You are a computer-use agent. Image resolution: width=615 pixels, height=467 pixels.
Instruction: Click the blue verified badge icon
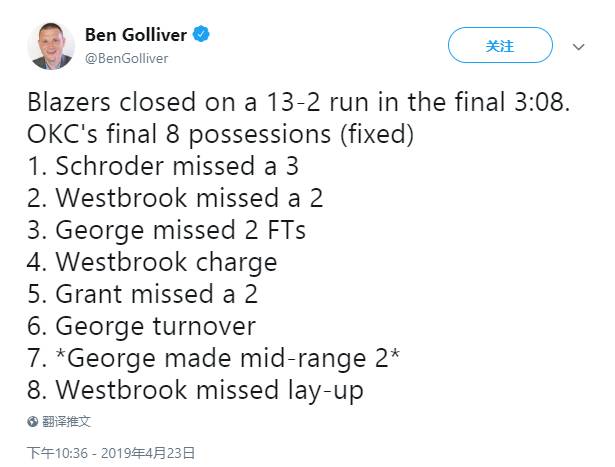click(202, 35)
